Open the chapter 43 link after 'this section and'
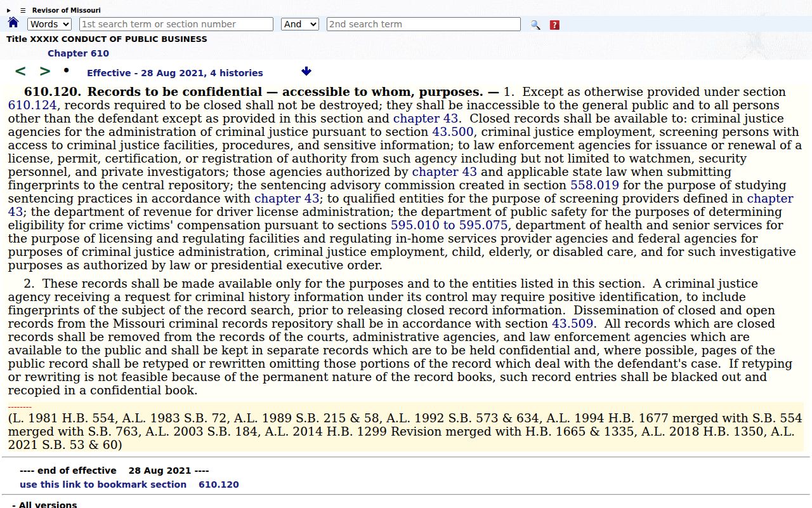 [426, 119]
